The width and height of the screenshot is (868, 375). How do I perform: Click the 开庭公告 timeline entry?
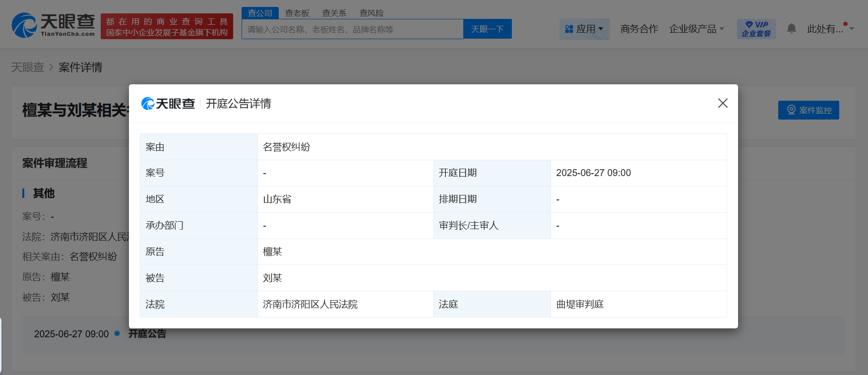pos(147,334)
